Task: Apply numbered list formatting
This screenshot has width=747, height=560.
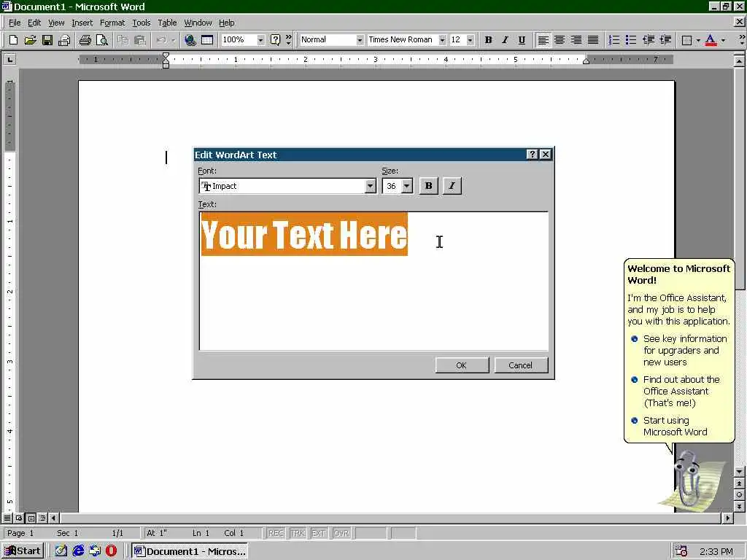Action: [614, 40]
